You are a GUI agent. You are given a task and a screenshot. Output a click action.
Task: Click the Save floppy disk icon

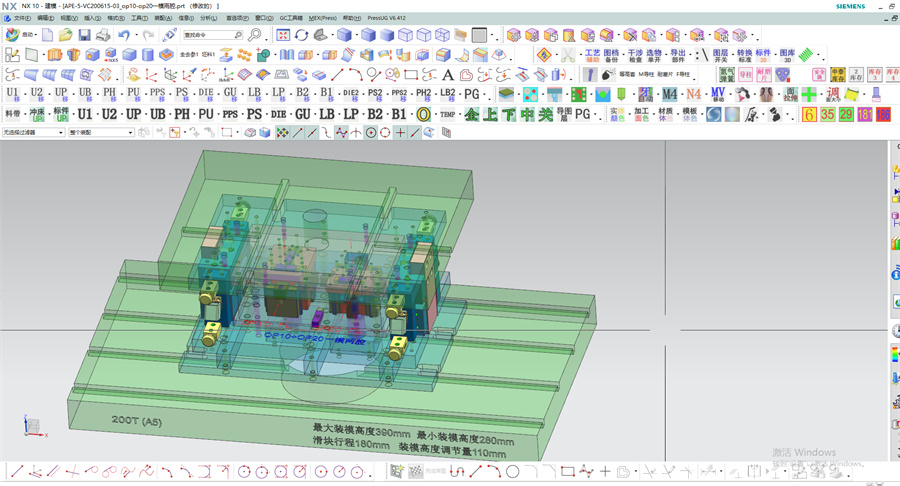click(x=84, y=35)
